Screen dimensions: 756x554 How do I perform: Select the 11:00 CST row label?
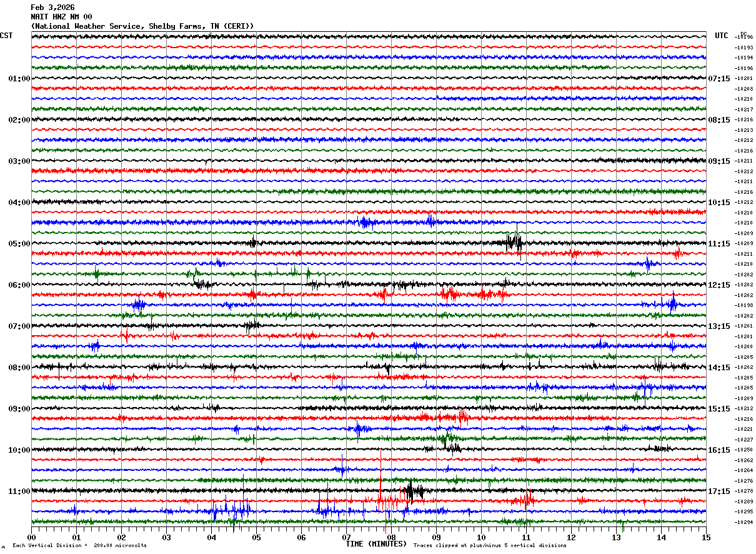(x=19, y=491)
